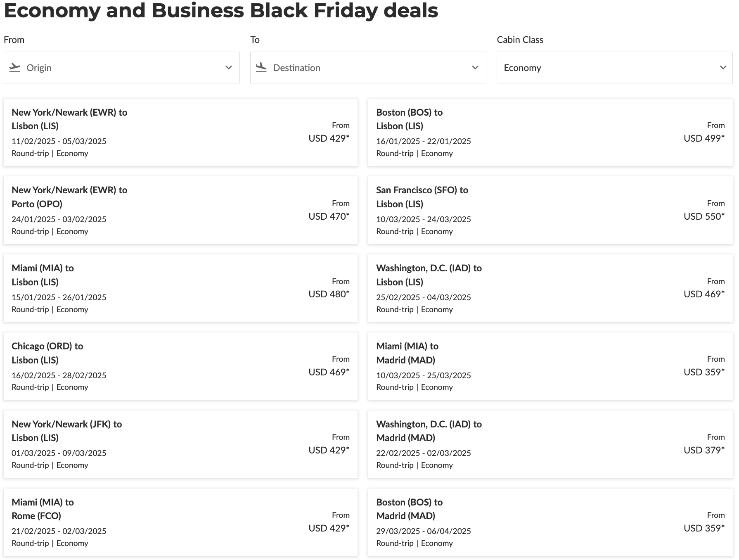Choose the JFK to Lisbon deal

(180, 444)
